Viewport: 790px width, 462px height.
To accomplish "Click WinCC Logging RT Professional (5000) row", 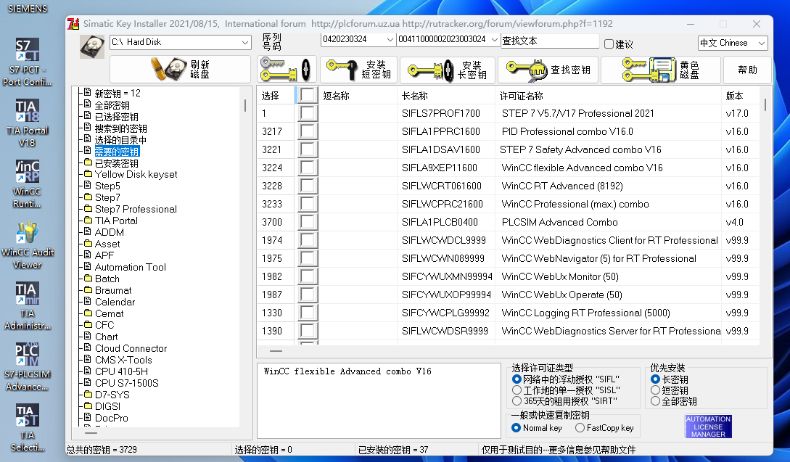I will [x=509, y=313].
